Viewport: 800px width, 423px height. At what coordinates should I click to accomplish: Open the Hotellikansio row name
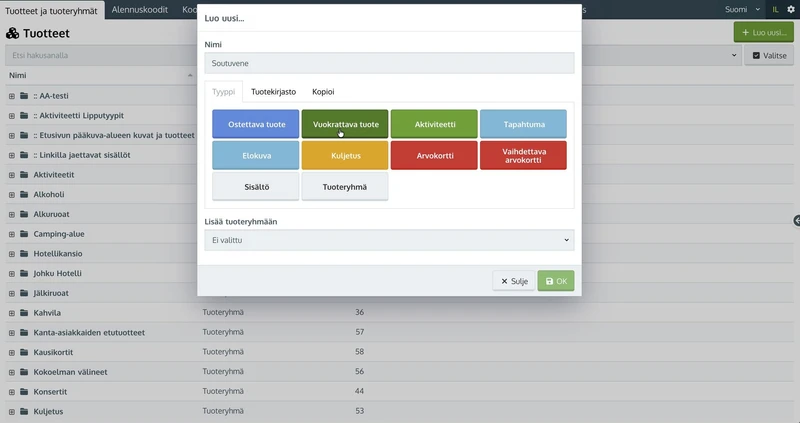coord(58,254)
